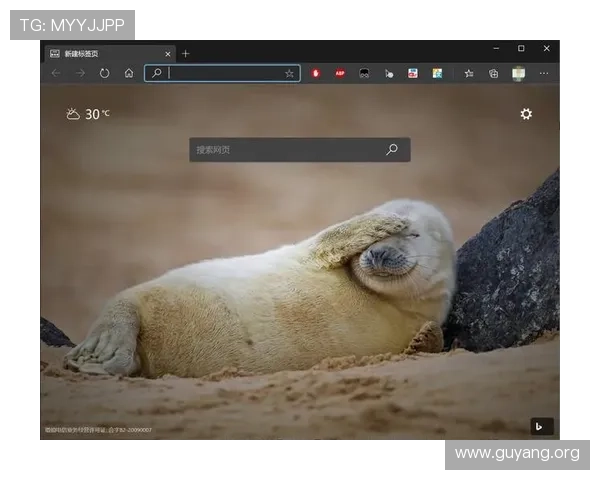Image resolution: width=600 pixels, height=480 pixels.
Task: Click the browser forward arrow button
Action: point(80,73)
